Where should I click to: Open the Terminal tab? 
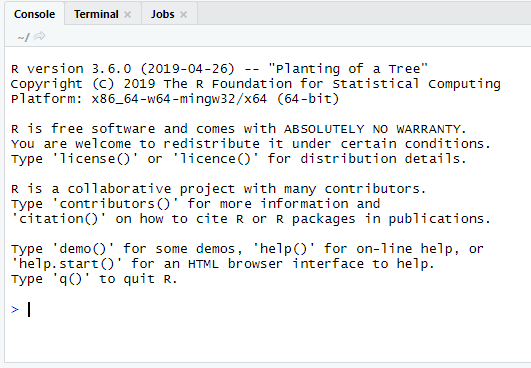(97, 14)
